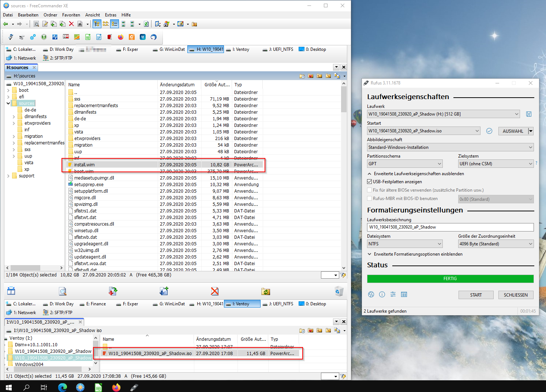Click the Änderungsdatum column header in upper panel
The height and width of the screenshot is (392, 546).
click(x=179, y=84)
